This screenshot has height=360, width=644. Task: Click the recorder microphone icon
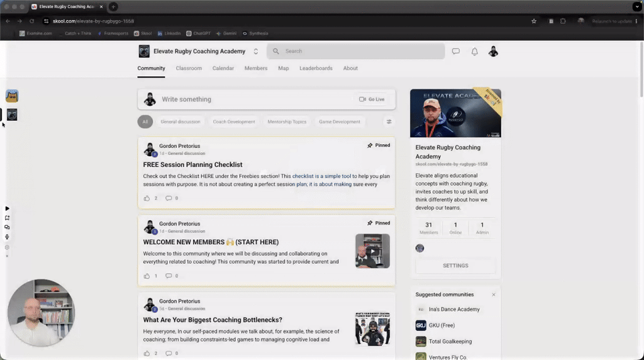tap(7, 237)
